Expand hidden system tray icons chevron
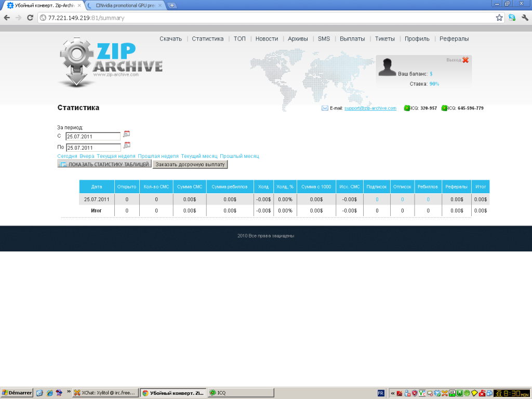This screenshot has height=399, width=532. tap(393, 393)
